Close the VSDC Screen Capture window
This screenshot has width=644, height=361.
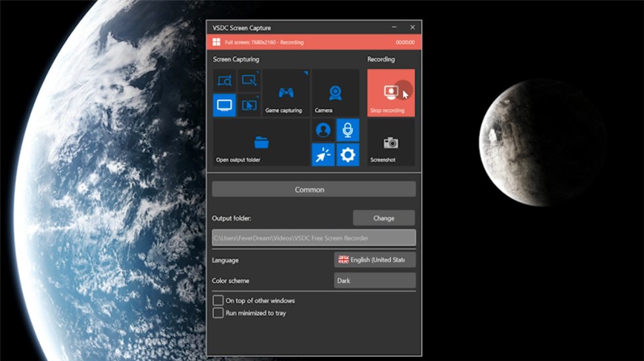(413, 27)
